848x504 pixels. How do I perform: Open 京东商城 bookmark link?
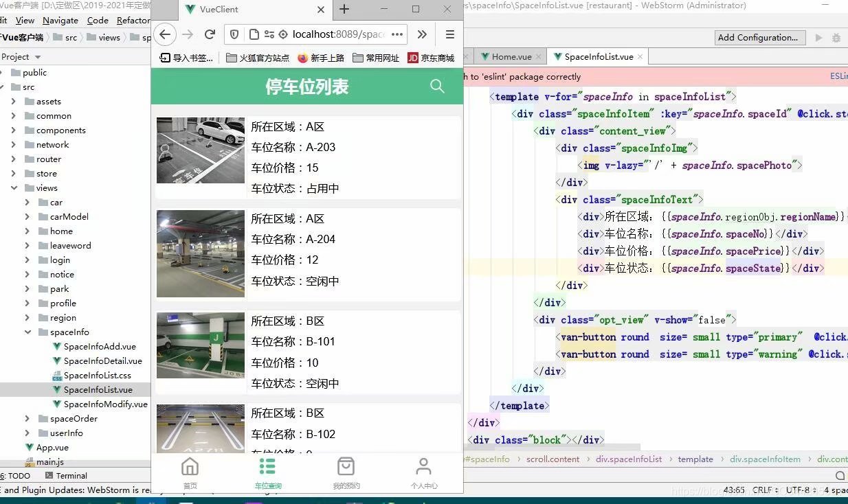pos(432,58)
